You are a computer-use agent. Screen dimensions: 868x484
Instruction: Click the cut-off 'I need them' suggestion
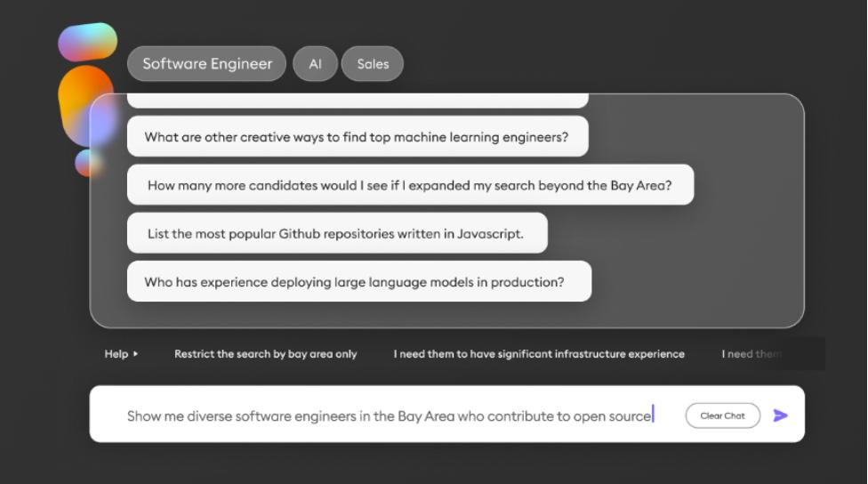coord(751,353)
